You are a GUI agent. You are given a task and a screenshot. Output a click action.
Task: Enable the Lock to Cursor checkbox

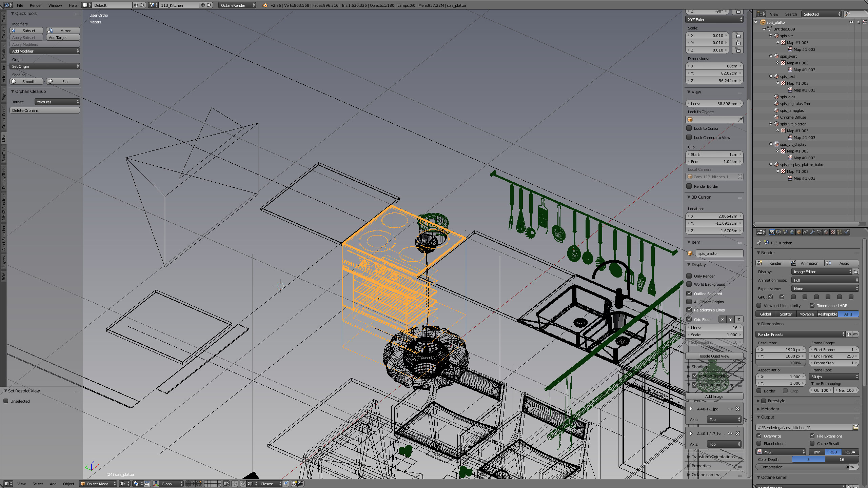coord(689,128)
